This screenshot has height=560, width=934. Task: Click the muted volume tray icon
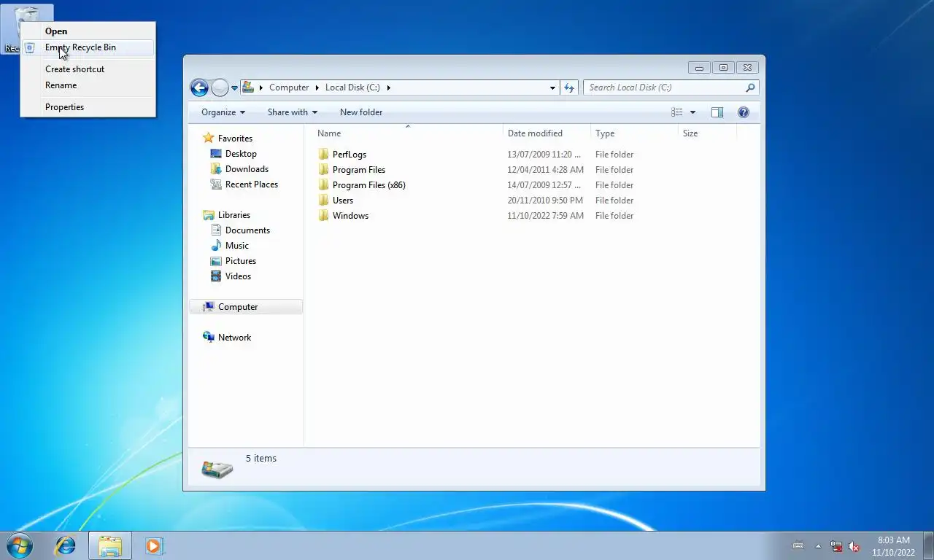pos(854,546)
